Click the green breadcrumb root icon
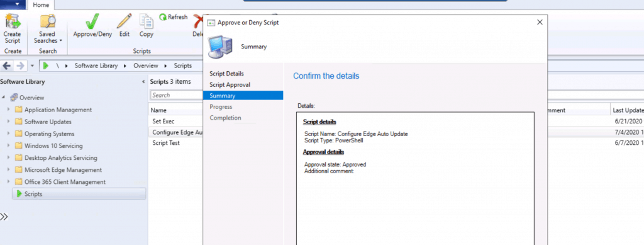The height and width of the screenshot is (245, 644). (x=46, y=66)
